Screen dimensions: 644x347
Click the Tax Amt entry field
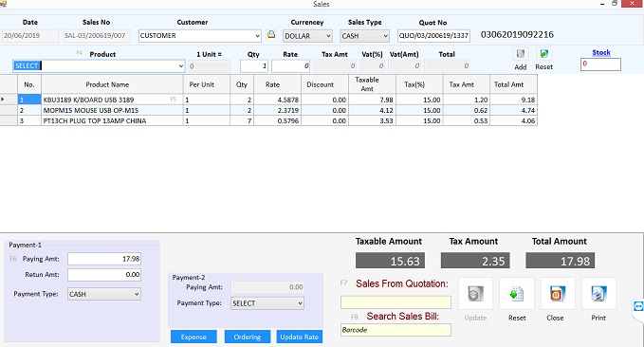click(x=335, y=65)
